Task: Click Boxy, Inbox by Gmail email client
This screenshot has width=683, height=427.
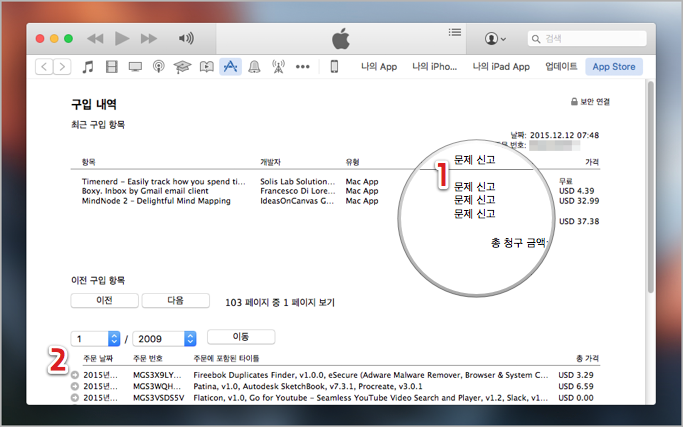Action: point(145,191)
